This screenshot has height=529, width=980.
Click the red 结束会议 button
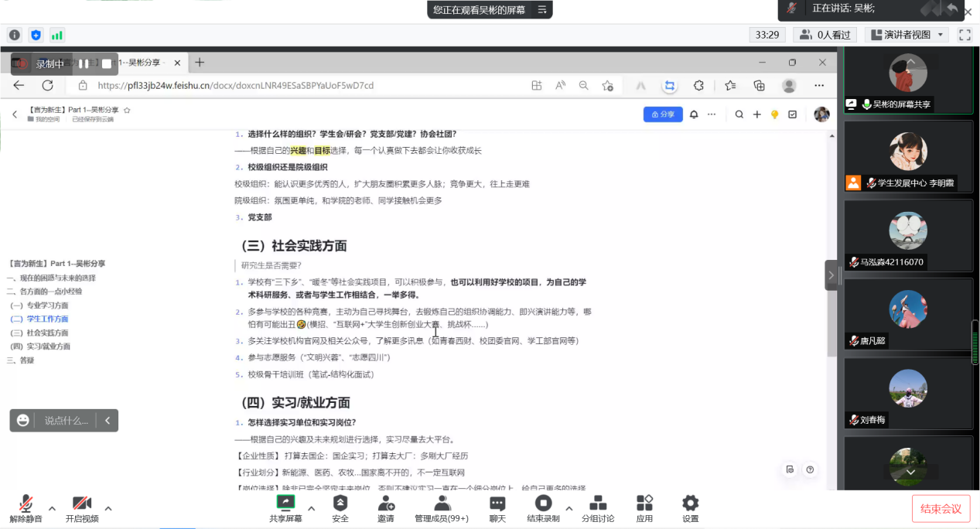(941, 508)
